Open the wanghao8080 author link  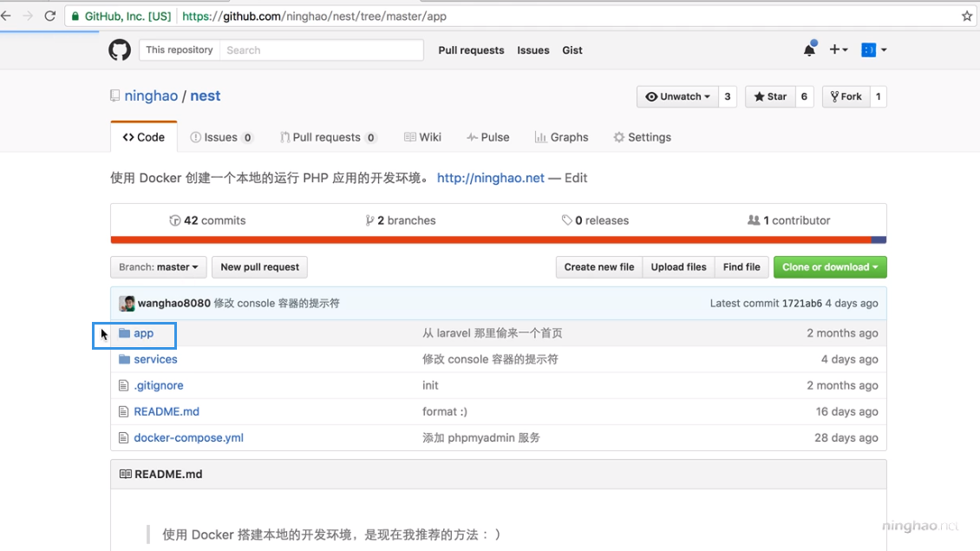click(173, 304)
